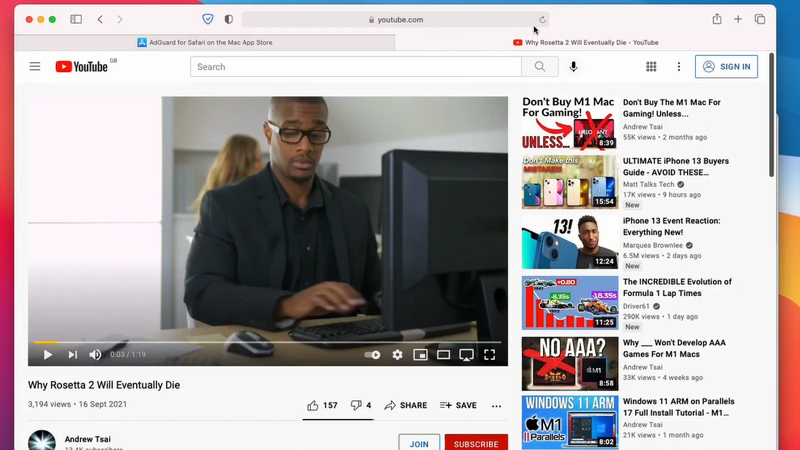The height and width of the screenshot is (450, 800).
Task: Open iPhone 13 Event Reaction thumbnail
Action: 570,242
